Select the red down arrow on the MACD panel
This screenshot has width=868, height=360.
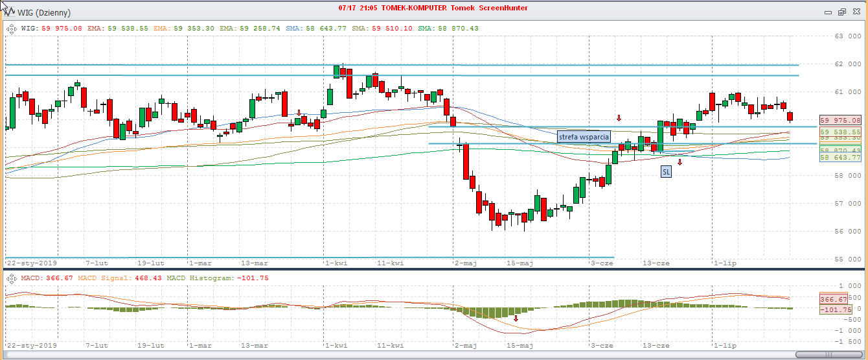[516, 318]
